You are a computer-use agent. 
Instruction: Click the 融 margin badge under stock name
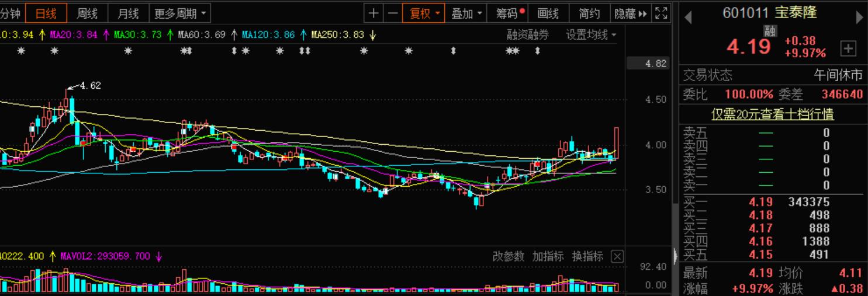pyautogui.click(x=770, y=31)
